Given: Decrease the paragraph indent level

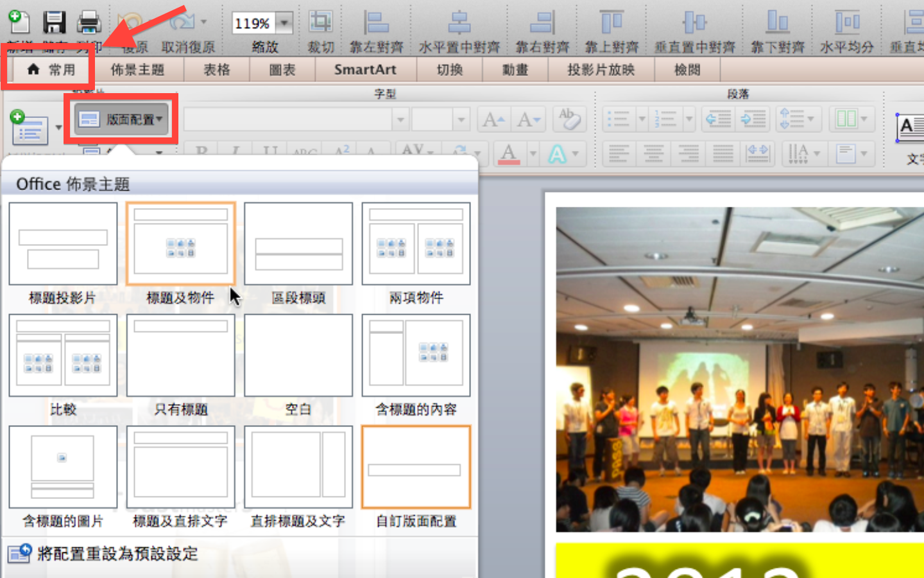Looking at the screenshot, I should tap(719, 119).
